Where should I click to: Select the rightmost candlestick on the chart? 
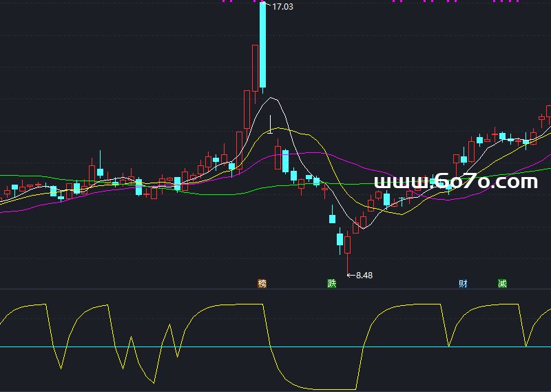pos(549,112)
